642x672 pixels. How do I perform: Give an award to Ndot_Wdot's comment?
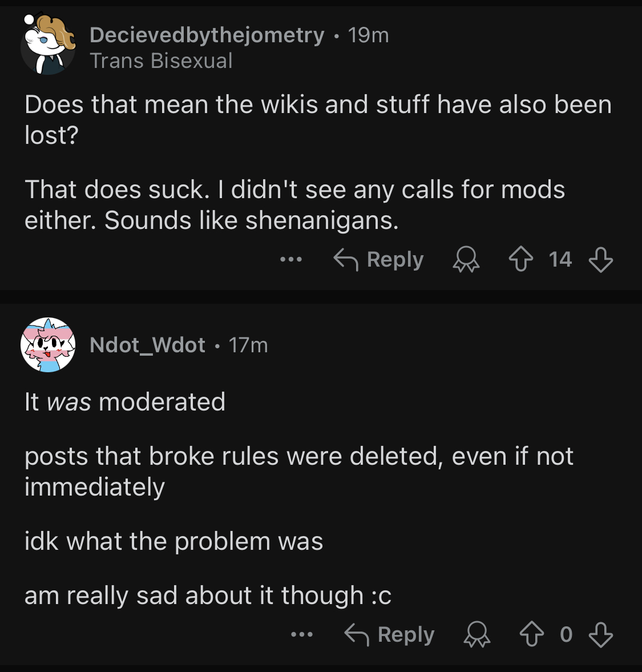[477, 634]
